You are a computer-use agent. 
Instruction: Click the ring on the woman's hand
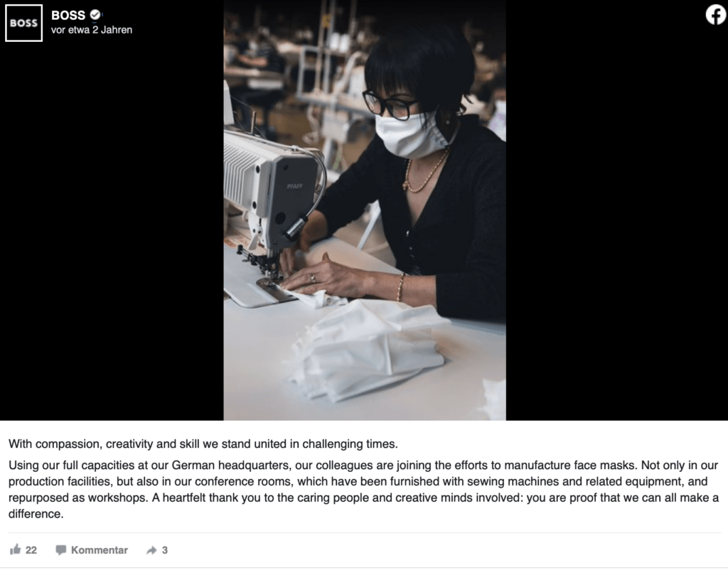tap(313, 279)
